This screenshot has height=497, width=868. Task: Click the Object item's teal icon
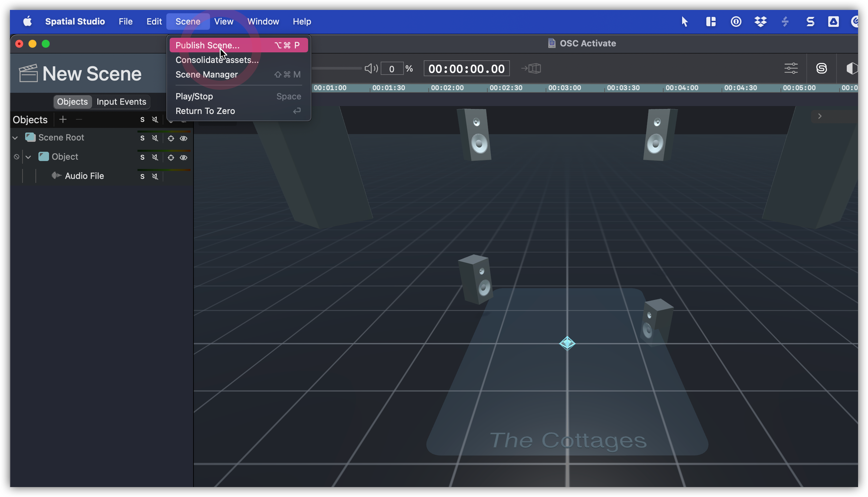[43, 157]
